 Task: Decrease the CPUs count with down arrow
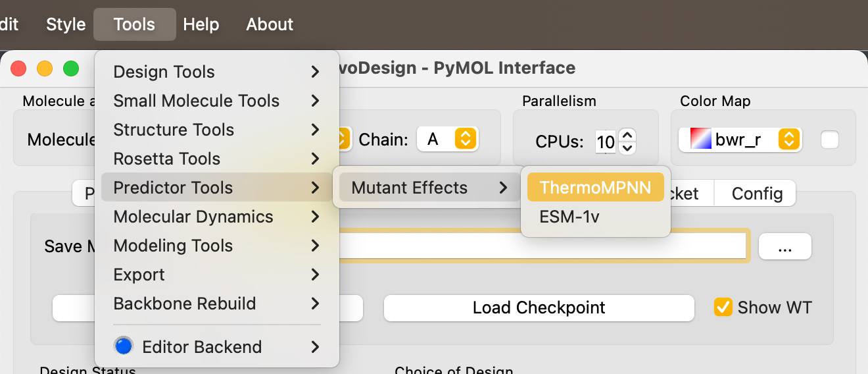point(627,147)
